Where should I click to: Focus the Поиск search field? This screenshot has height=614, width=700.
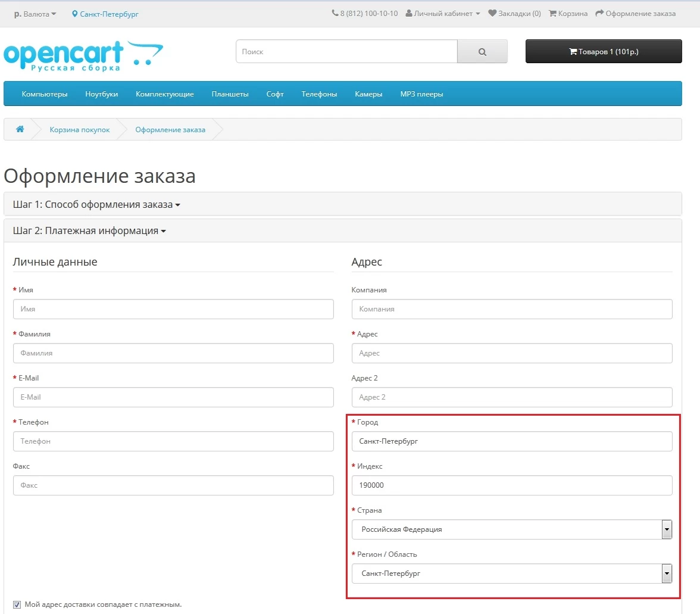pyautogui.click(x=346, y=51)
